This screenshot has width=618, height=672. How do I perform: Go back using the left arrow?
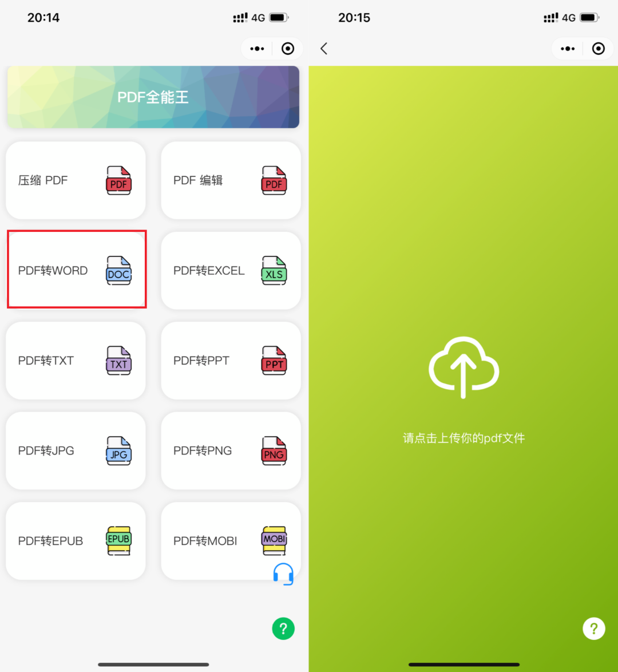tap(324, 49)
